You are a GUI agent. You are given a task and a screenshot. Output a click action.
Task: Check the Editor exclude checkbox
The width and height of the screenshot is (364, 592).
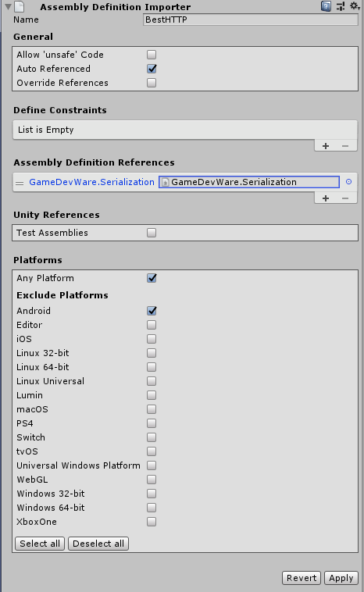click(x=152, y=325)
